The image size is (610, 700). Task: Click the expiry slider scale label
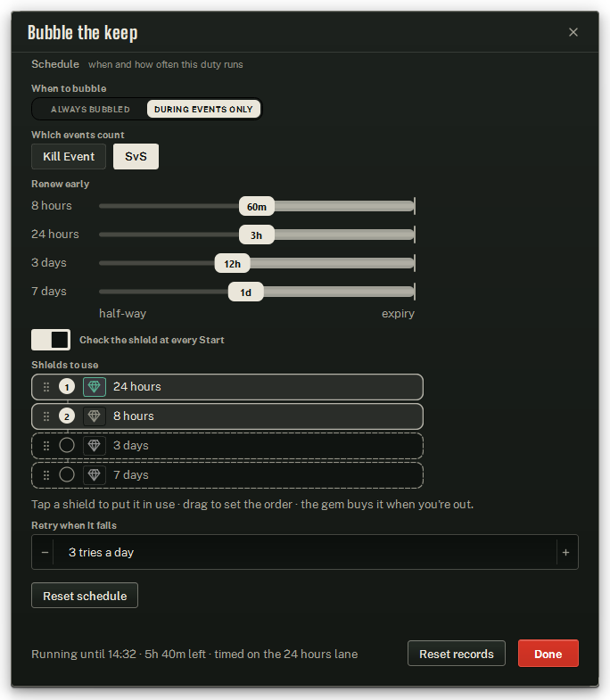(399, 313)
